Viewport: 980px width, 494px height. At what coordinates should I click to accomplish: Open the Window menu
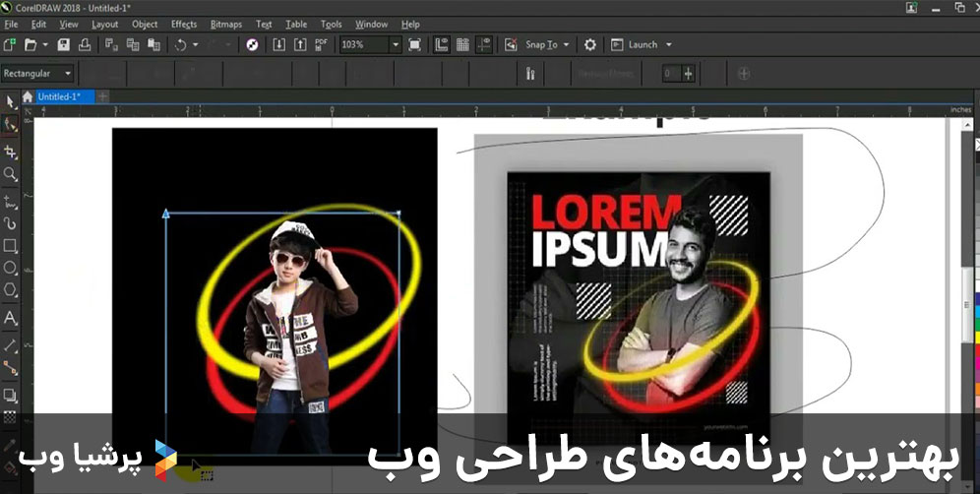[371, 24]
